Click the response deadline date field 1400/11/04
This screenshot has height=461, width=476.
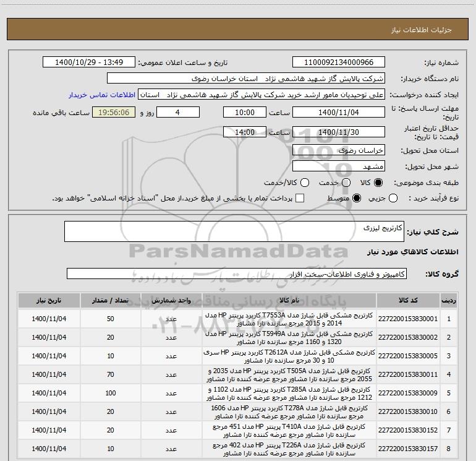click(339, 113)
